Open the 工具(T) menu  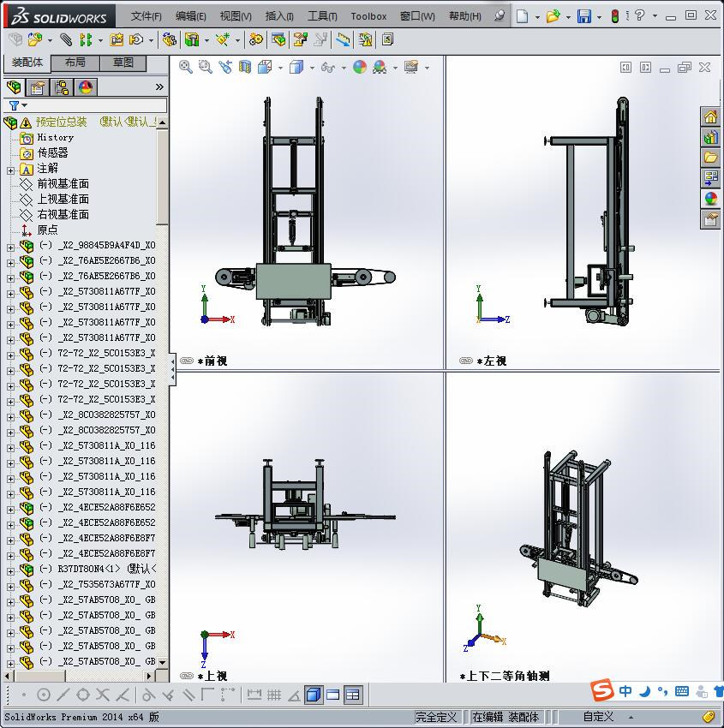click(x=322, y=16)
